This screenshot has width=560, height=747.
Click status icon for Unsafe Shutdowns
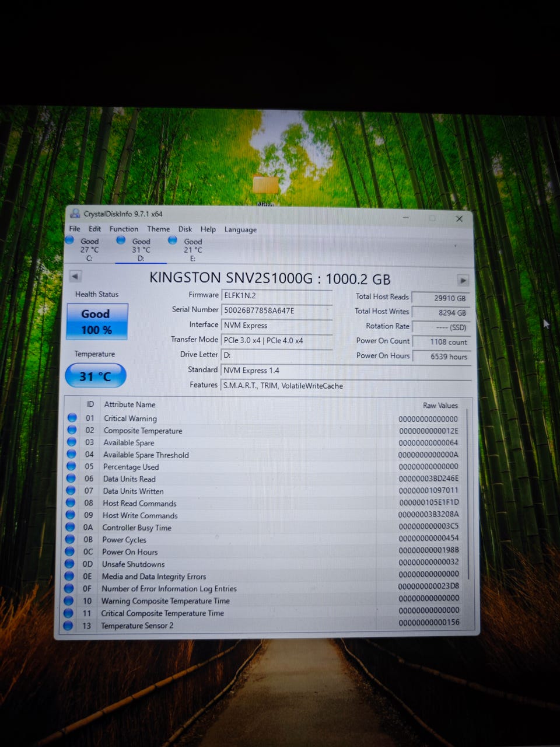[x=69, y=564]
